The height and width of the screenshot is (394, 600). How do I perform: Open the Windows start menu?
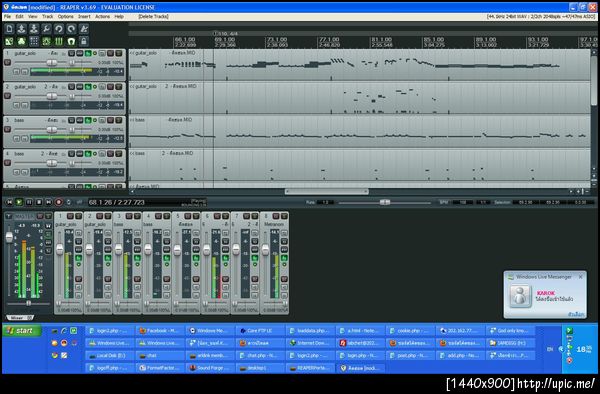tap(22, 331)
